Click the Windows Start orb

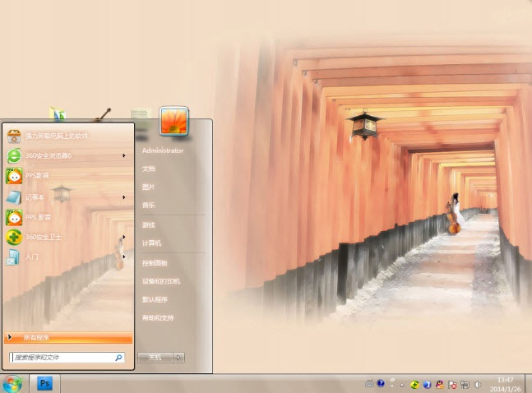coord(12,384)
